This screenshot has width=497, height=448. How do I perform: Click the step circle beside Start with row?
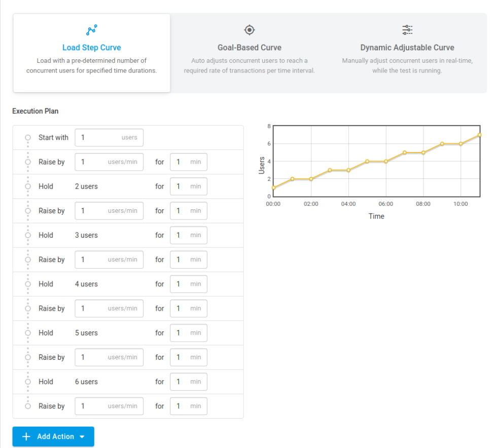(x=28, y=137)
